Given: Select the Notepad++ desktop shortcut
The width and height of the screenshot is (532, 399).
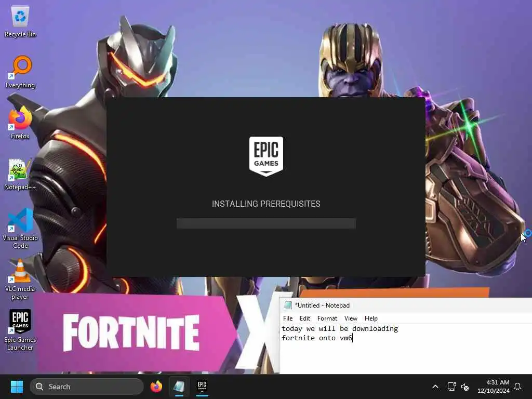Looking at the screenshot, I should point(20,175).
